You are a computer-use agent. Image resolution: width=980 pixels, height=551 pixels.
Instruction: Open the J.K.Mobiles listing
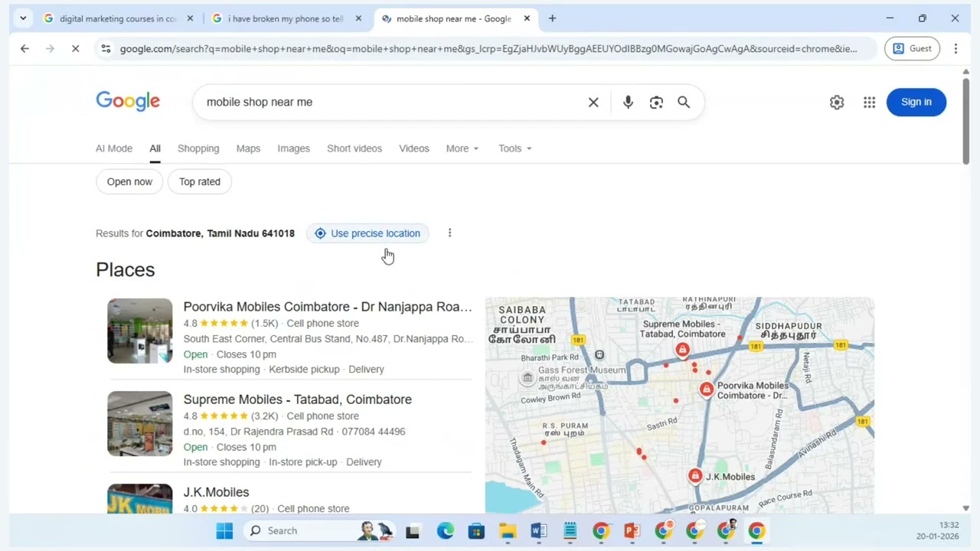216,492
